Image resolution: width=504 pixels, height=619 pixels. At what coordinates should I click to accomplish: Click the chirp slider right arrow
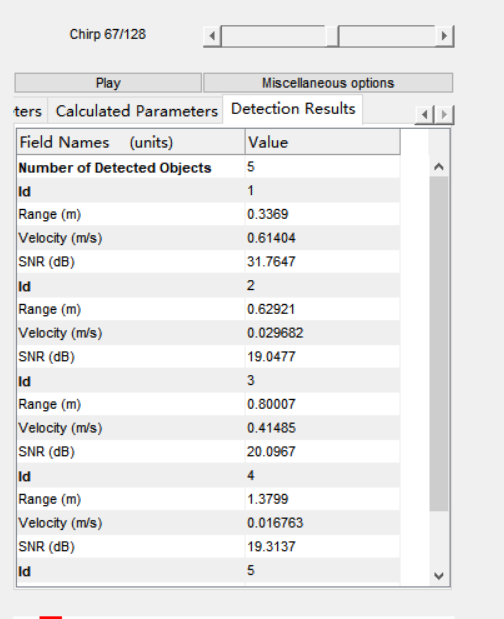pos(444,36)
